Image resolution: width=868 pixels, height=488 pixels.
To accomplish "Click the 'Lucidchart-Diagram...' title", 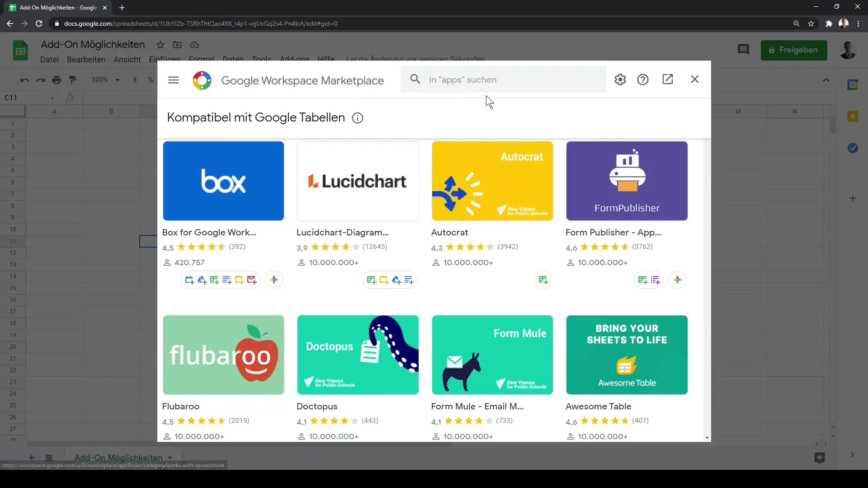I will (x=343, y=232).
